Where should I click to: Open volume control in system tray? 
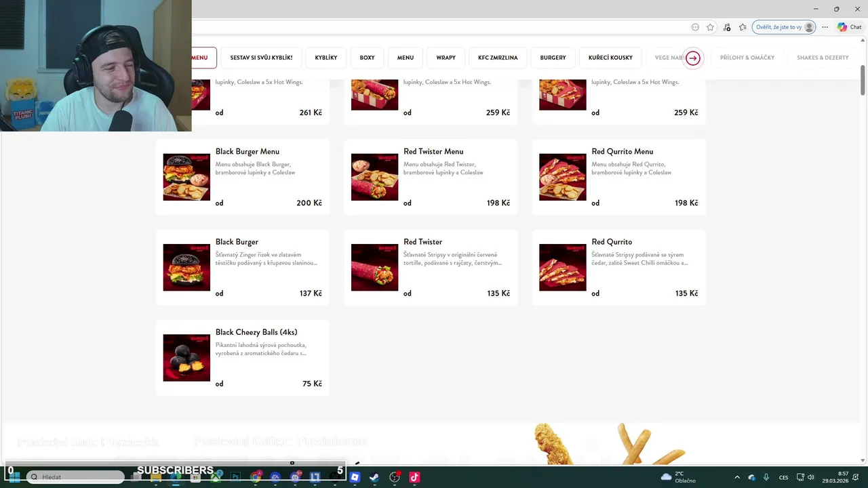(x=811, y=477)
